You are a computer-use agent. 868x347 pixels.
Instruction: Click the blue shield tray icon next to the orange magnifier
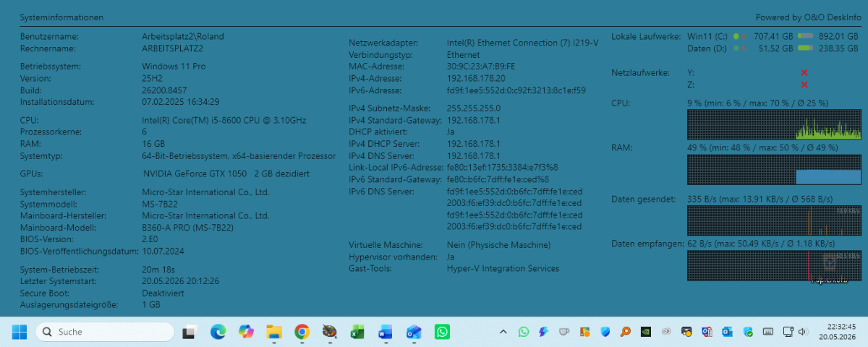605,332
